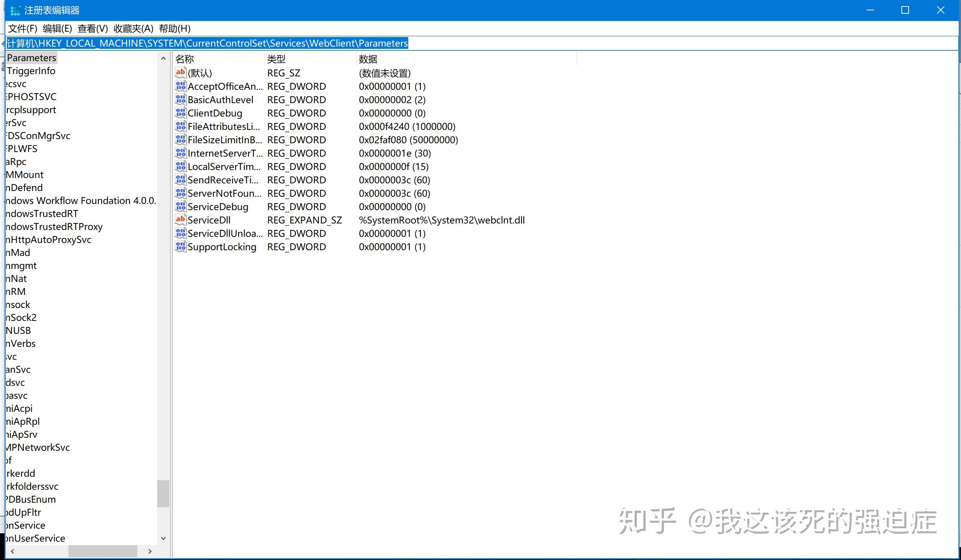
Task: Select the MPNetworkSvc tree key
Action: click(38, 447)
